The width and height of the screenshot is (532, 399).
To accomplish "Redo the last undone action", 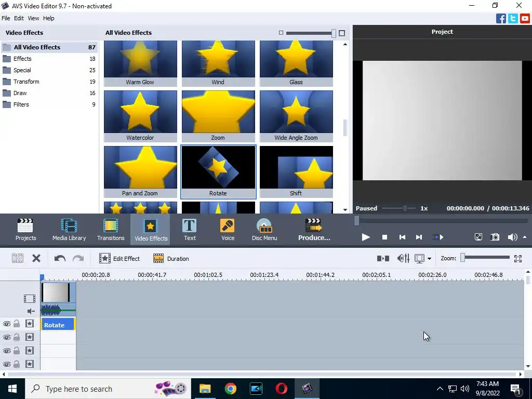I will click(x=78, y=259).
